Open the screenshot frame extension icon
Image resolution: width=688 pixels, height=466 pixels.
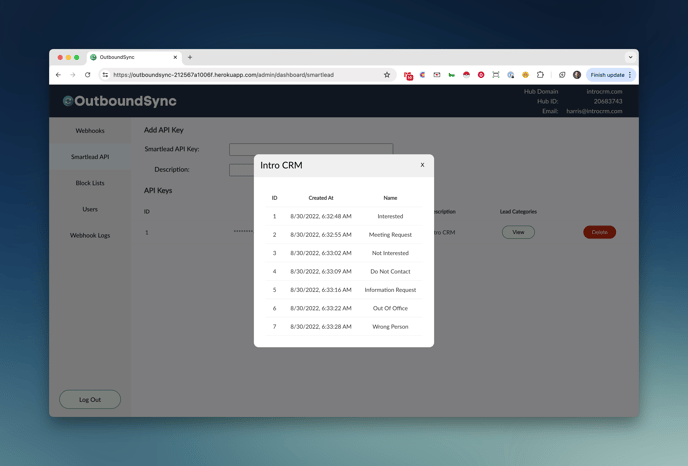496,75
